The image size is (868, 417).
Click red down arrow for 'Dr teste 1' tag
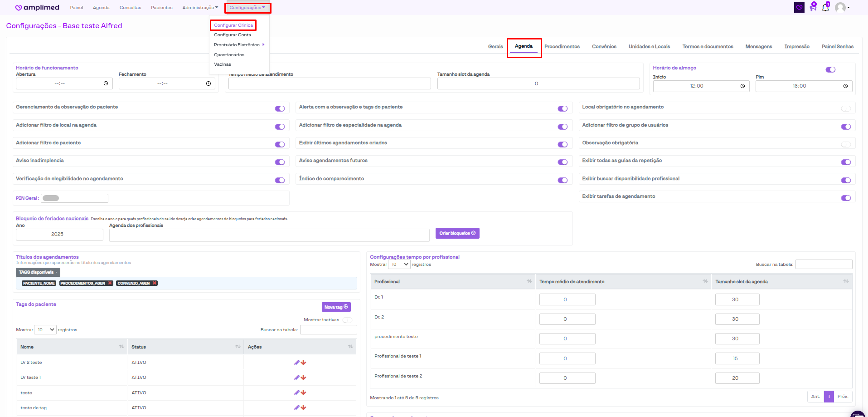pyautogui.click(x=304, y=378)
